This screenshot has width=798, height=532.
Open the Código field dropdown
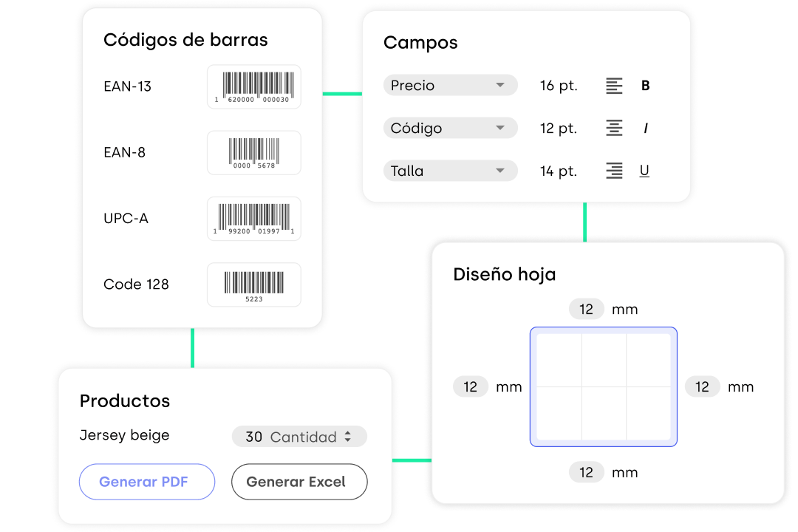click(451, 128)
